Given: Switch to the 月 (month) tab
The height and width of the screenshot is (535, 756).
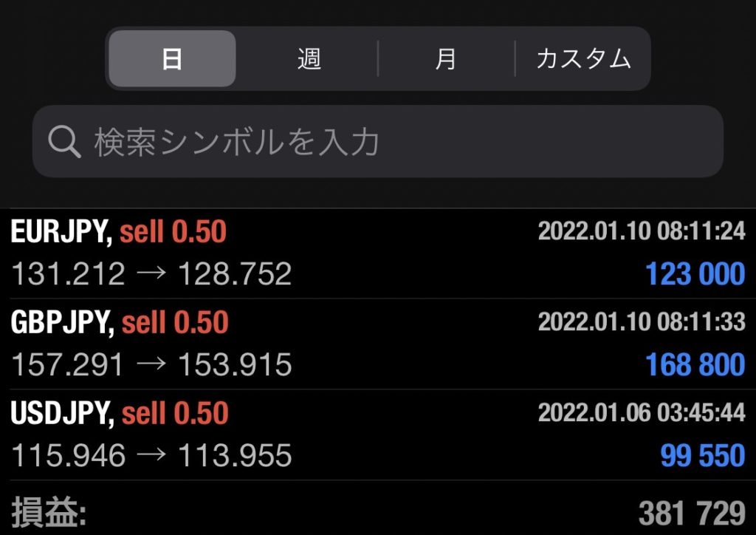Looking at the screenshot, I should click(446, 58).
